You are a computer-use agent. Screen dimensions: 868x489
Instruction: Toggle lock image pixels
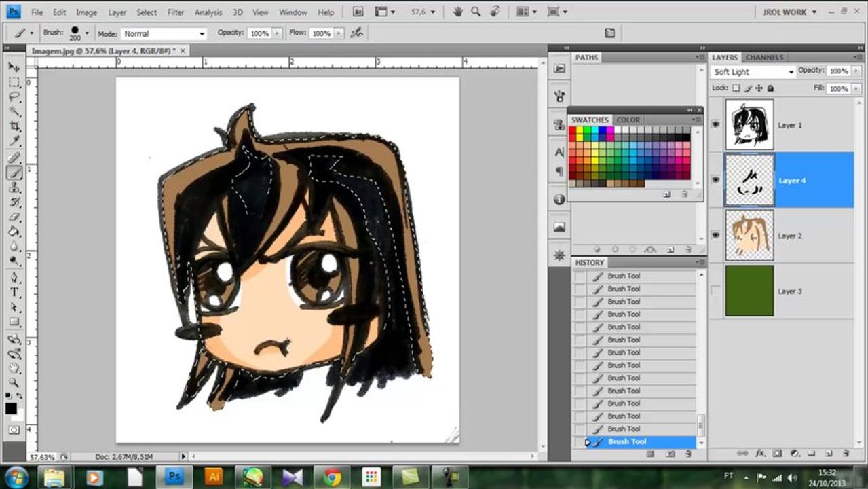[748, 88]
